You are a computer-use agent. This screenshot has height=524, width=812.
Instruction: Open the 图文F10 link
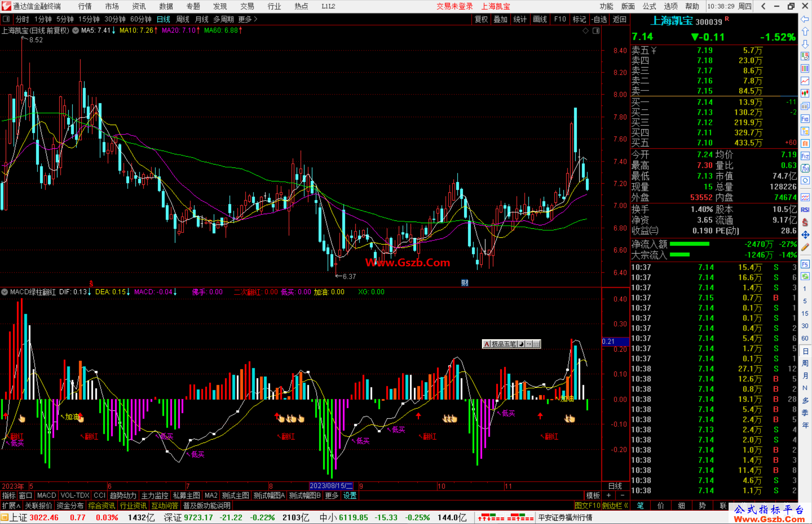[588, 506]
